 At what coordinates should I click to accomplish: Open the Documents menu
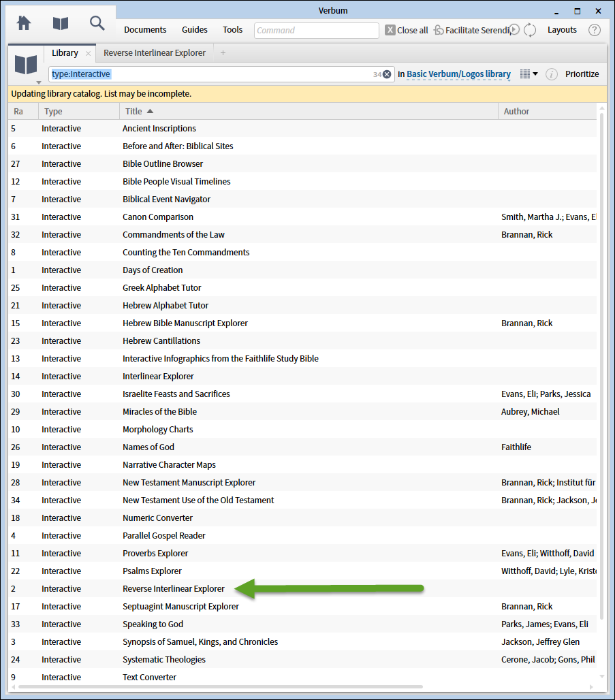pos(145,30)
